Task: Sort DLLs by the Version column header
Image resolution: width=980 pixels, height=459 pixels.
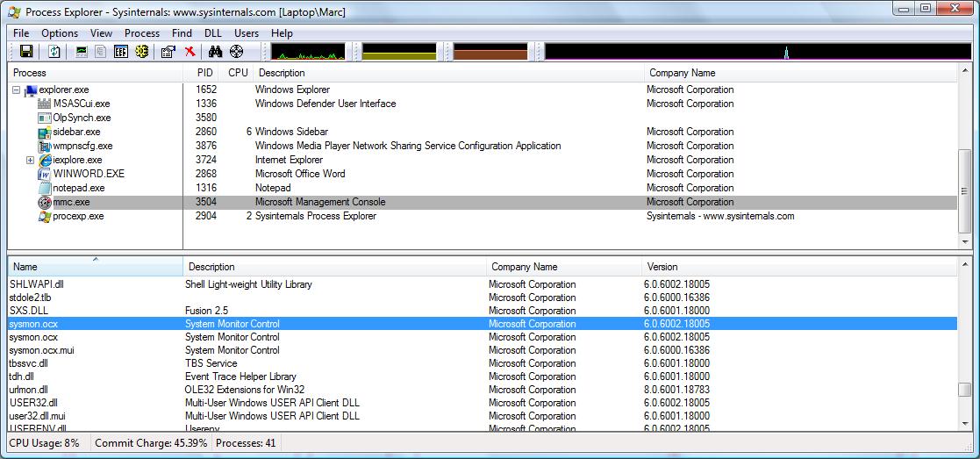Action: pos(798,267)
